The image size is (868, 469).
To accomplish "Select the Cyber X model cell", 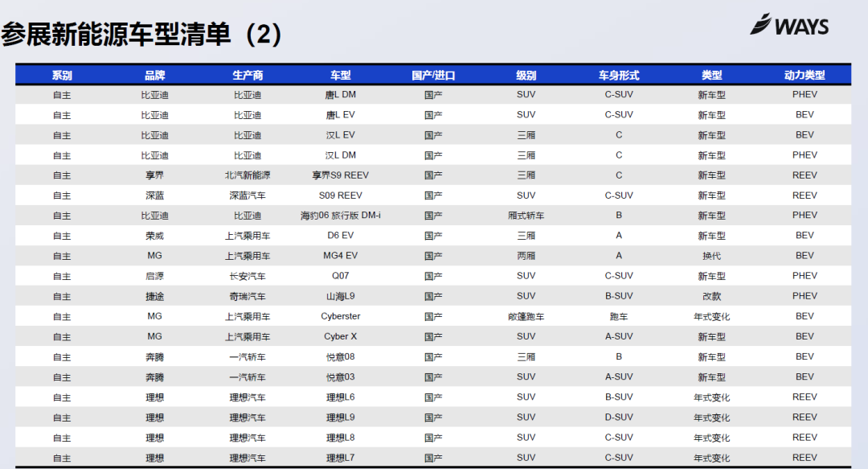I will [x=341, y=336].
